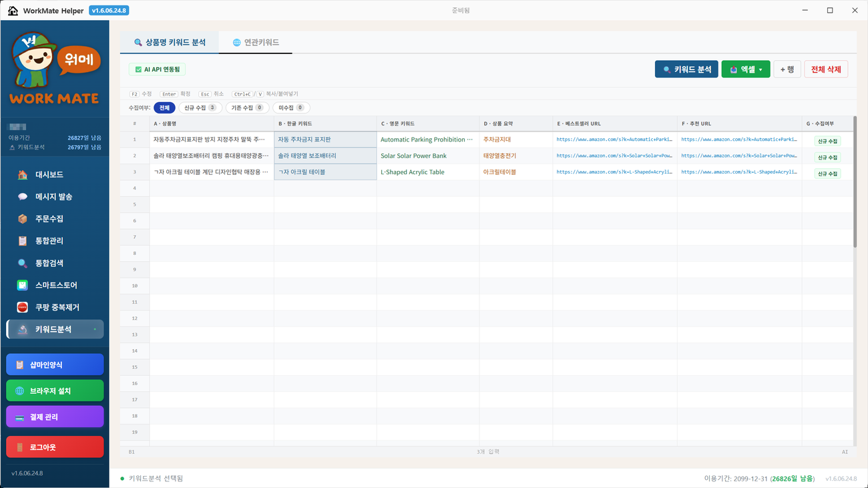Open the 통합관리 clipboard icon
This screenshot has height=488, width=868.
click(x=23, y=241)
